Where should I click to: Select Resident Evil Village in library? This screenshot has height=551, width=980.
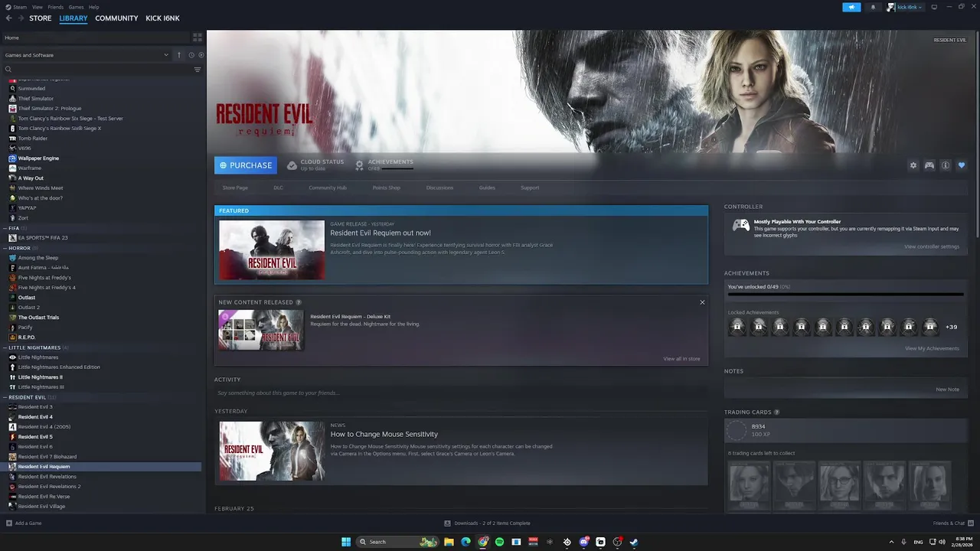click(x=41, y=506)
